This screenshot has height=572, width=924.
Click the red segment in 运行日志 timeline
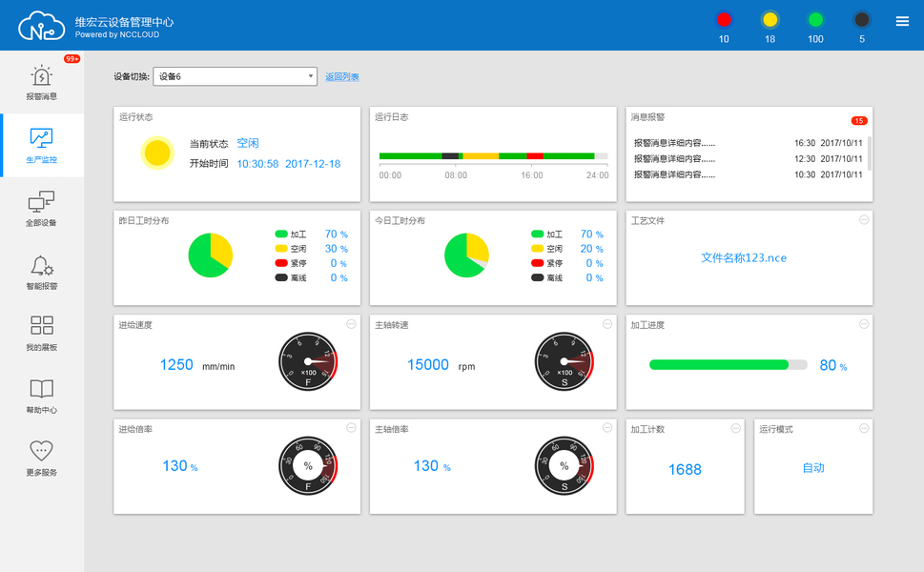[x=535, y=156]
